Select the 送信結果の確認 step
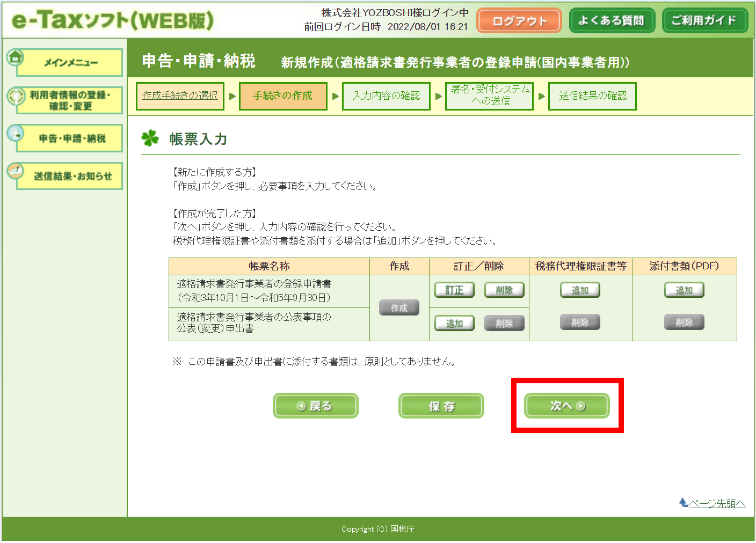756x543 pixels. click(x=592, y=96)
